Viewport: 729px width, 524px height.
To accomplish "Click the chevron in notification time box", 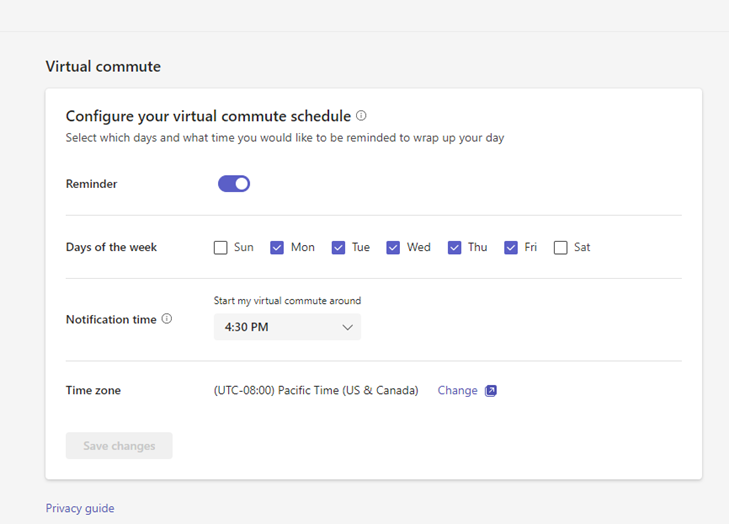I will (347, 327).
